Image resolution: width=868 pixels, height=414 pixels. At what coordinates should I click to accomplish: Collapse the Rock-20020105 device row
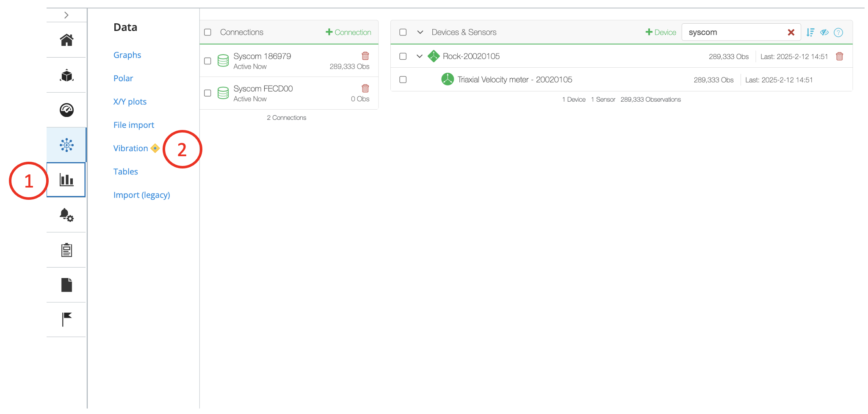pos(419,56)
